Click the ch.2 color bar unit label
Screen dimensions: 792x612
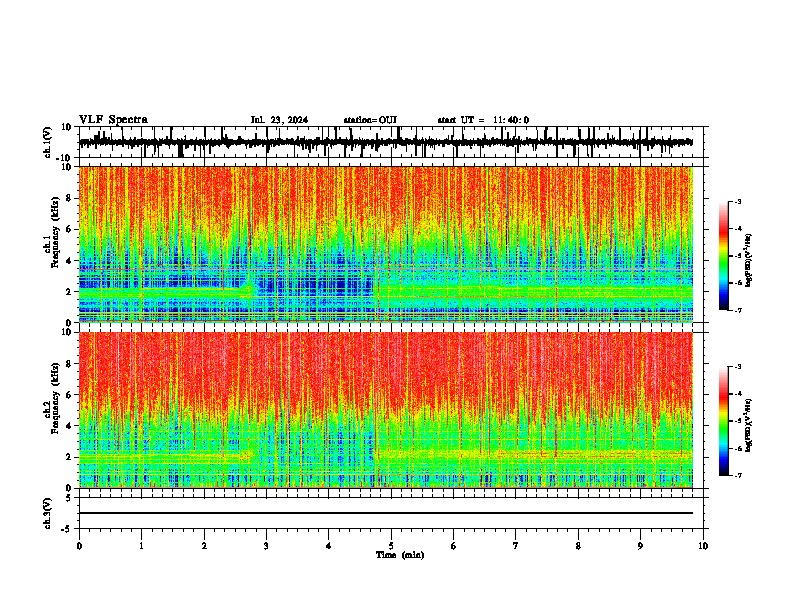coord(749,425)
